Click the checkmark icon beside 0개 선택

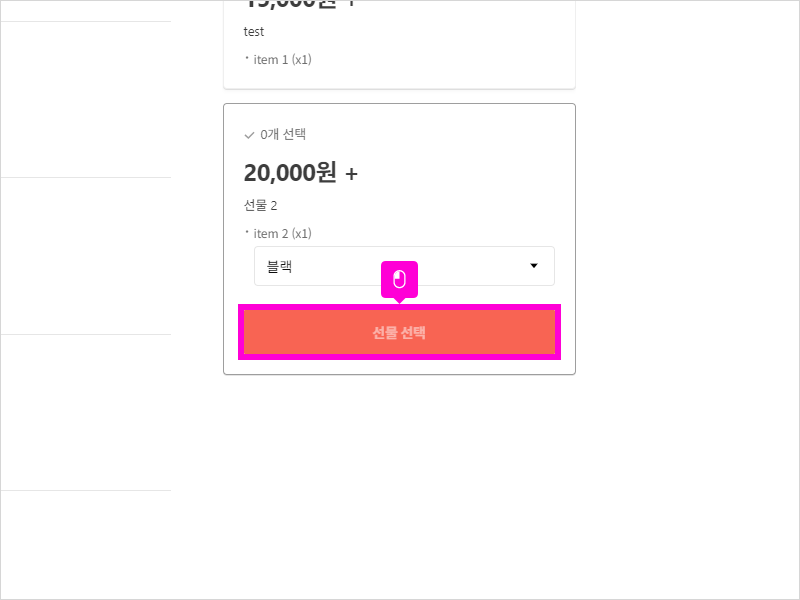click(249, 135)
